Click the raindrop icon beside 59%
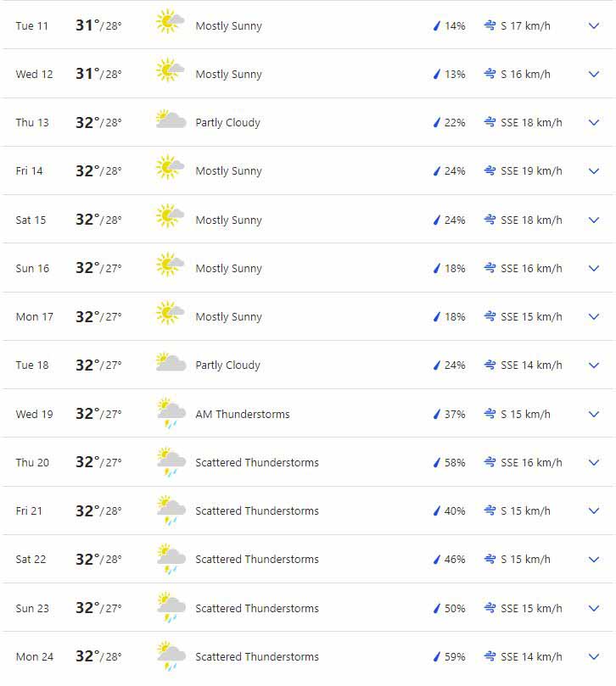 click(x=436, y=656)
